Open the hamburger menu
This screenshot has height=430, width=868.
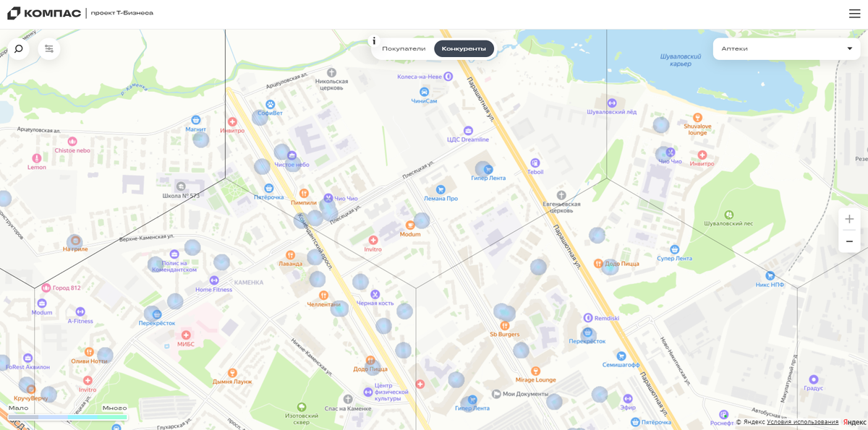tap(854, 13)
